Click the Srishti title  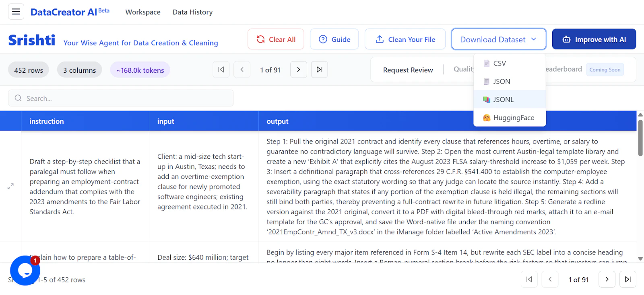pyautogui.click(x=32, y=40)
